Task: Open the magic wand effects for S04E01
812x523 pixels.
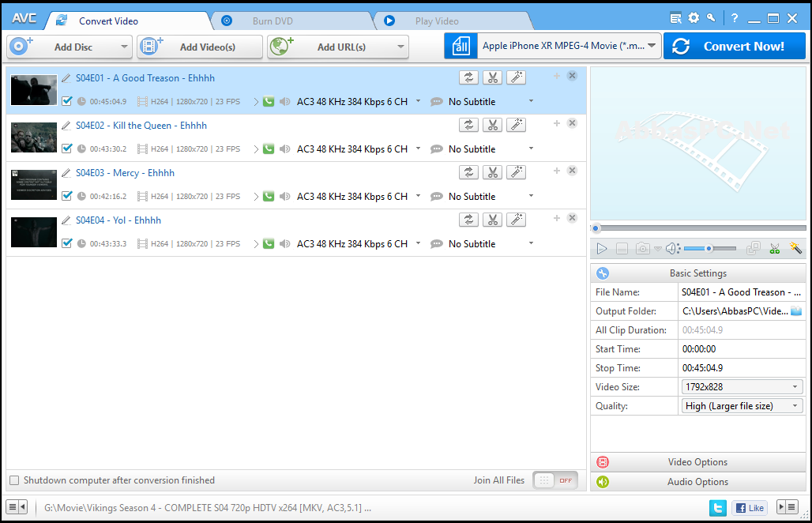Action: pos(517,77)
